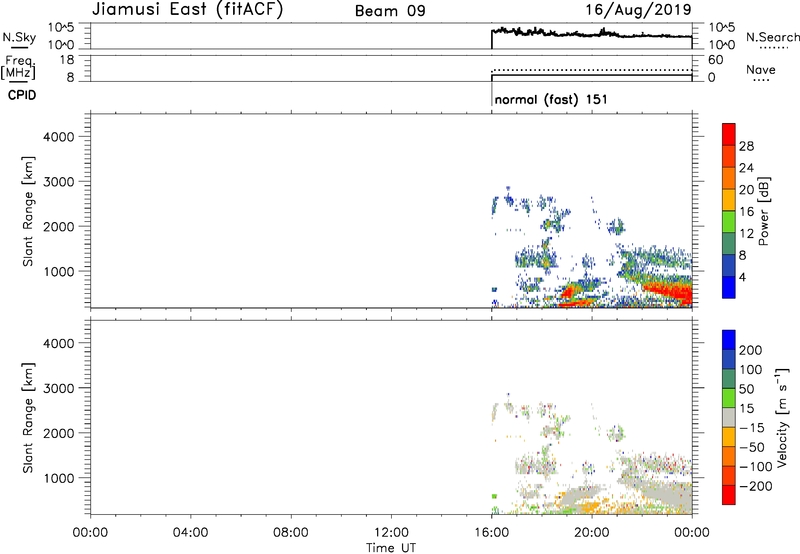The image size is (800, 554).
Task: Click the date '16/Aug/2019'
Action: click(x=638, y=10)
